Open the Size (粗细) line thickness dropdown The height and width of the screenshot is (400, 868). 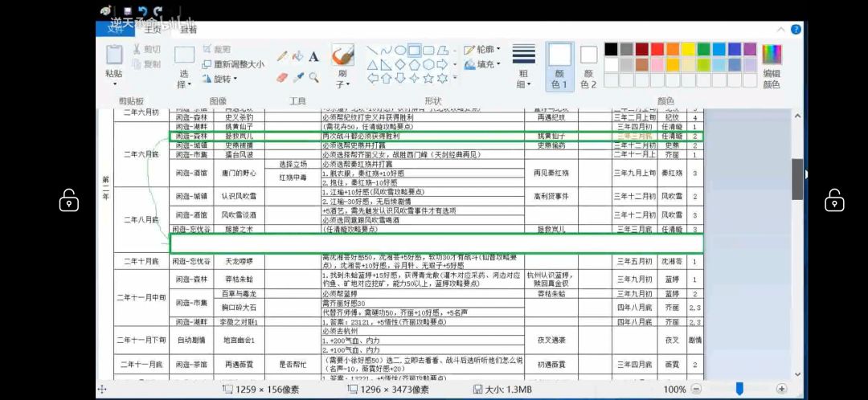(524, 67)
